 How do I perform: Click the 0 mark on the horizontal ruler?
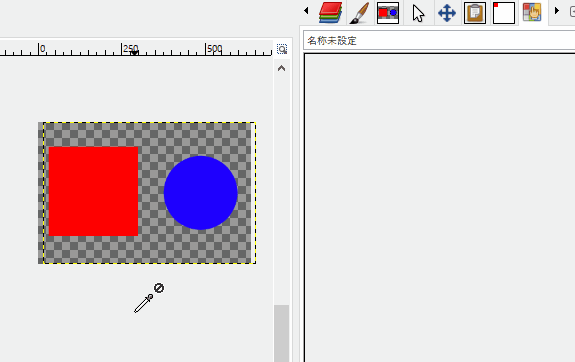tap(43, 48)
